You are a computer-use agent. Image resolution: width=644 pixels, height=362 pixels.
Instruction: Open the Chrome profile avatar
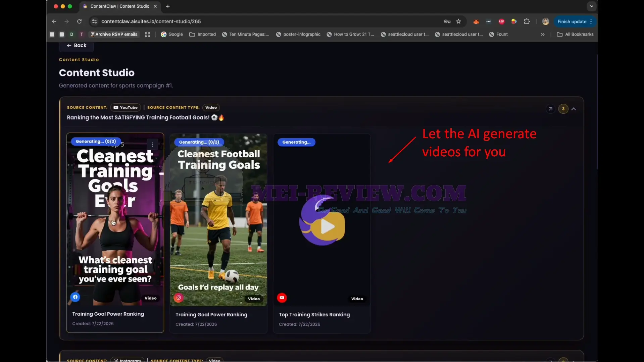(546, 21)
